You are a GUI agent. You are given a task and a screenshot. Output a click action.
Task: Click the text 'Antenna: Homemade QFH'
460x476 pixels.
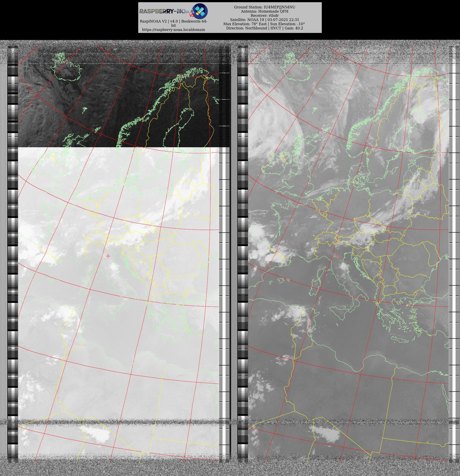[264, 11]
